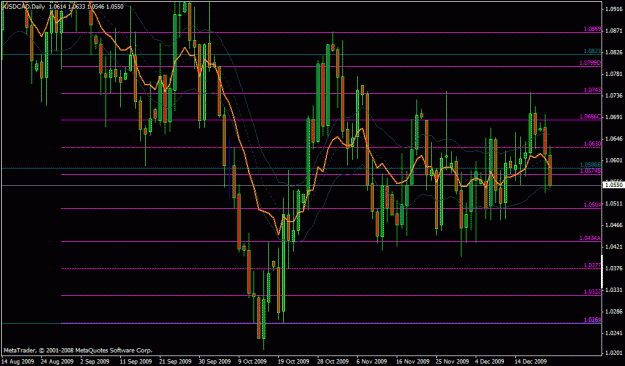Click the magenta 1.0322 level label
Image resolution: width=625 pixels, height=366 pixels.
[592, 292]
